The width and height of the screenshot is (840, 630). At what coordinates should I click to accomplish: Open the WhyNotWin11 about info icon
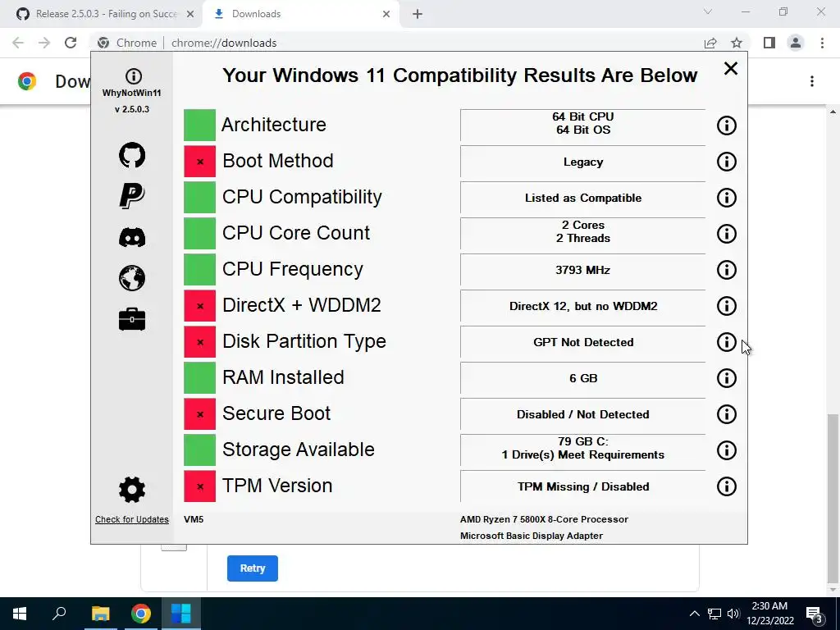click(134, 76)
